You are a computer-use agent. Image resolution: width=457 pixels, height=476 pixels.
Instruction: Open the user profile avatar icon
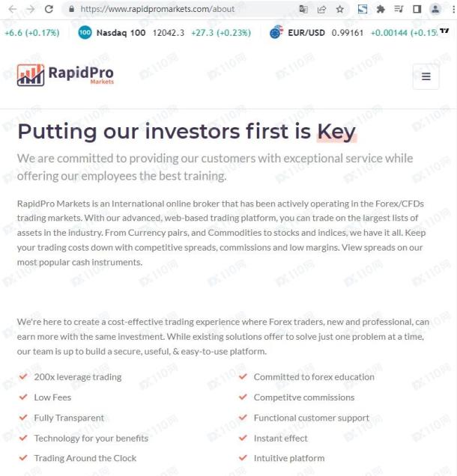click(435, 9)
